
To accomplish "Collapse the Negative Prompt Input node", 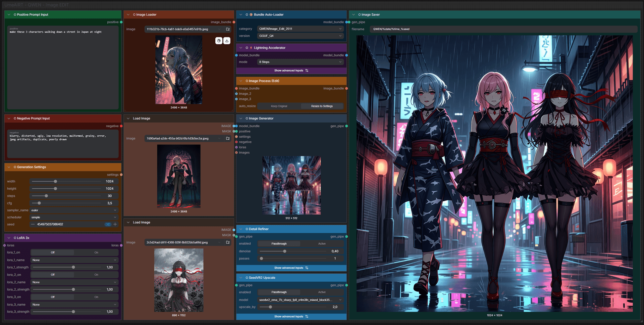I will click(x=9, y=119).
